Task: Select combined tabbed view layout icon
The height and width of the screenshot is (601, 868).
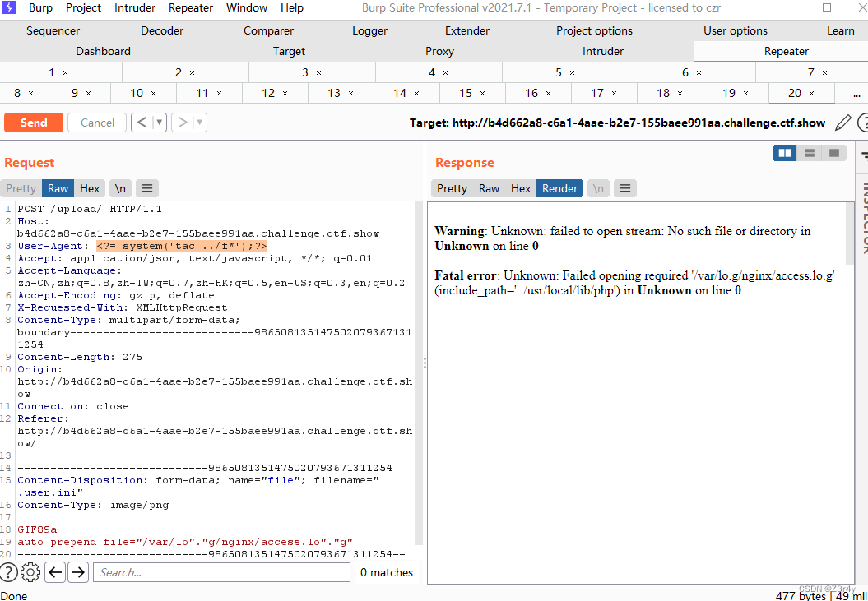Action: [834, 153]
